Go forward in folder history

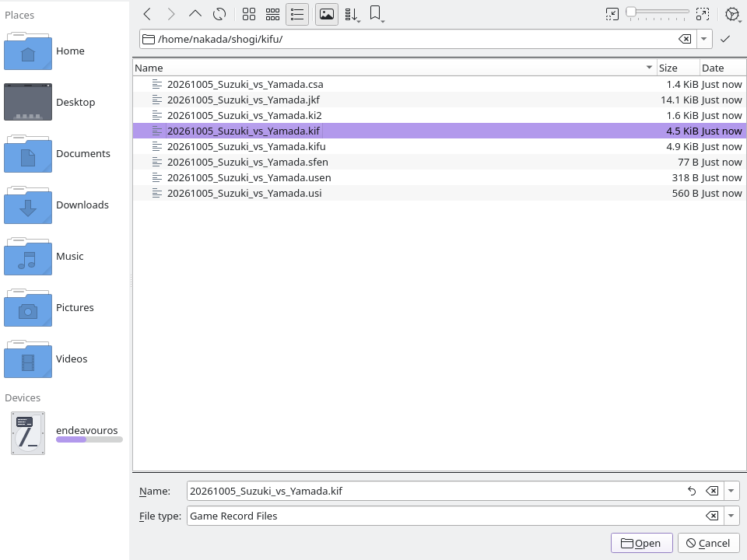171,14
